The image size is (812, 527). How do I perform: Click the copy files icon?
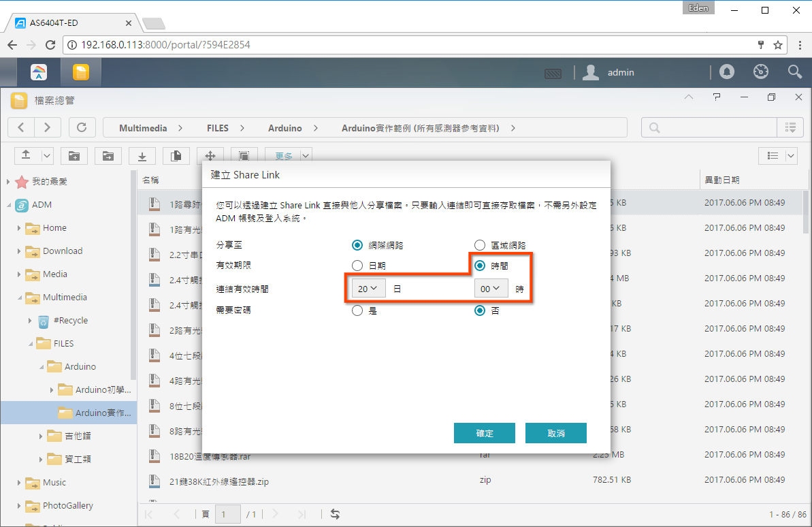tap(176, 155)
